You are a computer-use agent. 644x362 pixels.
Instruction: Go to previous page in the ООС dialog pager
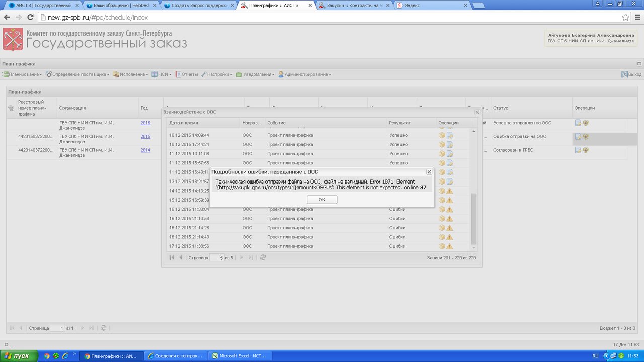[x=181, y=257]
